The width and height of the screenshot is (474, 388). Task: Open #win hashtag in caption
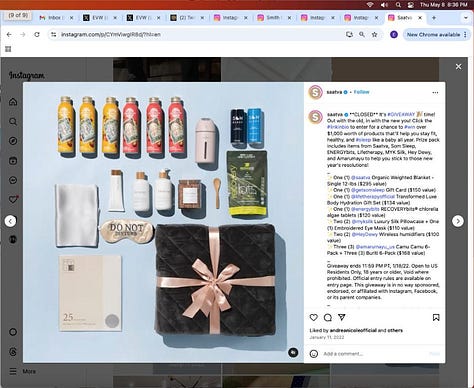coord(410,127)
